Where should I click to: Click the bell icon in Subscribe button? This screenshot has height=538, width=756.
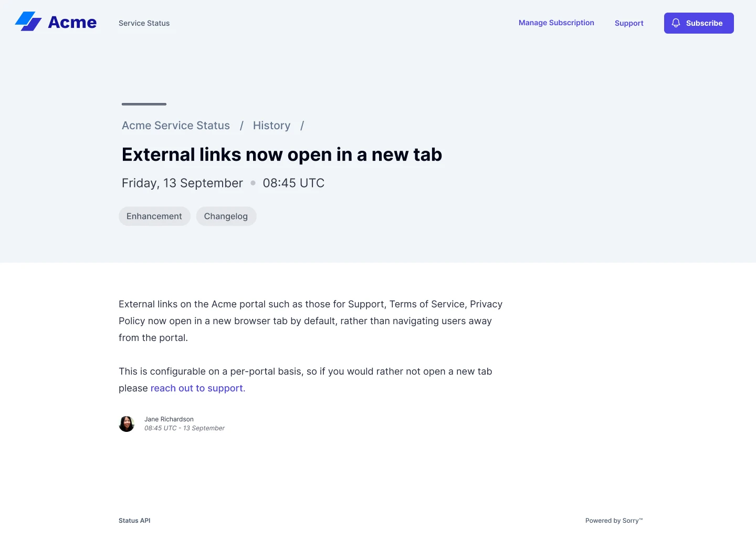676,23
